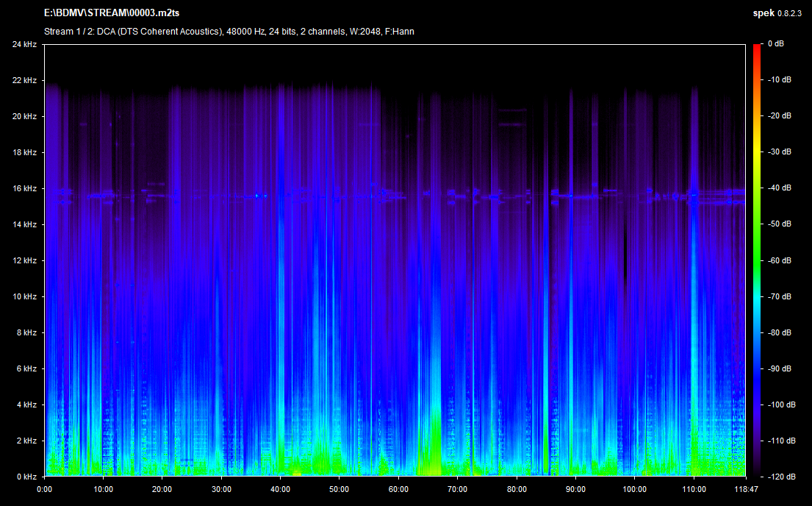Click the 70:00 time axis marker
Image resolution: width=812 pixels, height=506 pixels.
click(x=457, y=488)
